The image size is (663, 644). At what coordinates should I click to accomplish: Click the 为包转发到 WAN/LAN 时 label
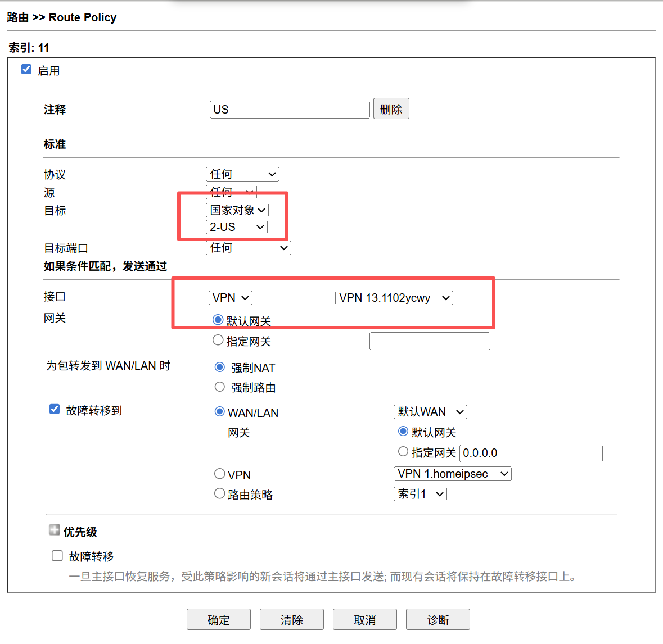pos(108,365)
